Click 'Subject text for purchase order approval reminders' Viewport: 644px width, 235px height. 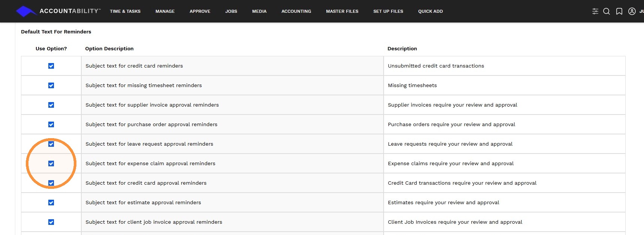click(x=151, y=125)
